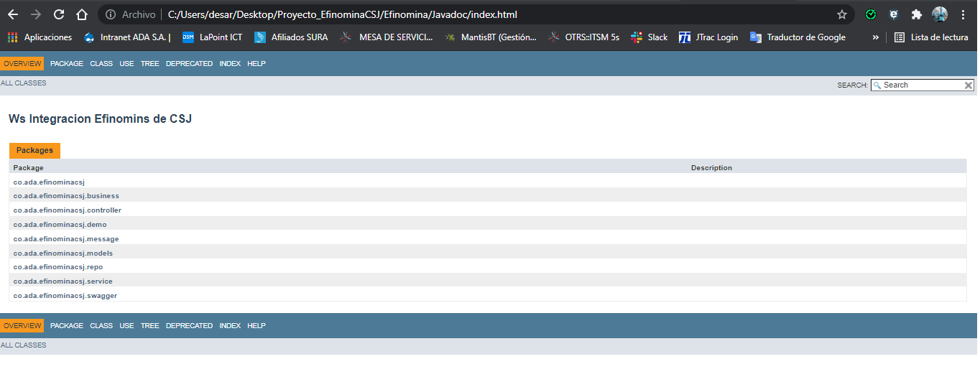
Task: Click the Aplicaciones apps grid shortcut
Action: click(x=40, y=37)
